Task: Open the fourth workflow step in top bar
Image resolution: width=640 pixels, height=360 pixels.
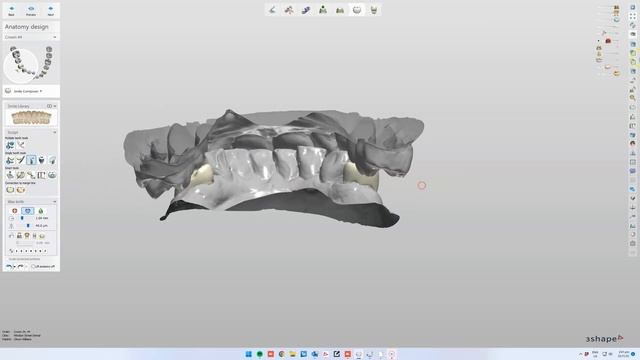Action: (x=323, y=10)
